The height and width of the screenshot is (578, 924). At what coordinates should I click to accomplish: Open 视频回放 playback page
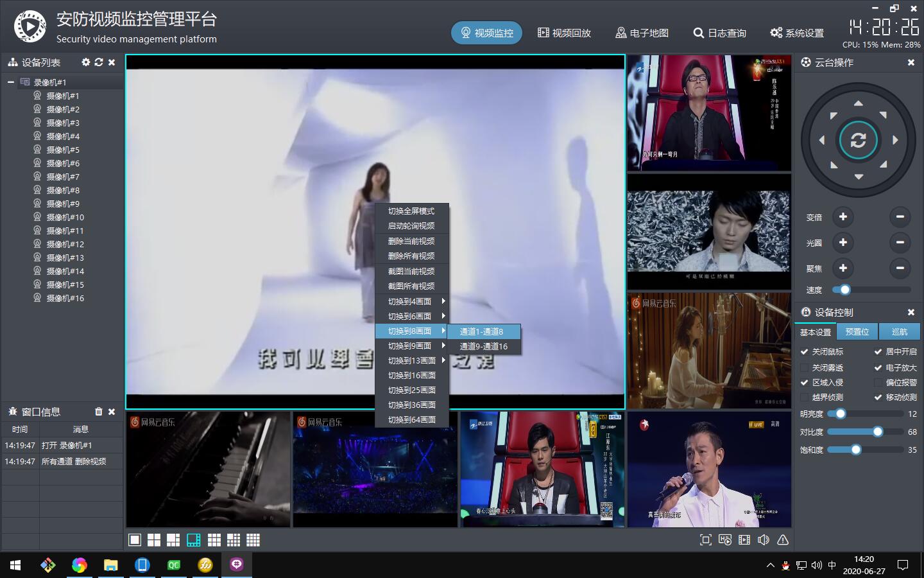[x=564, y=33]
